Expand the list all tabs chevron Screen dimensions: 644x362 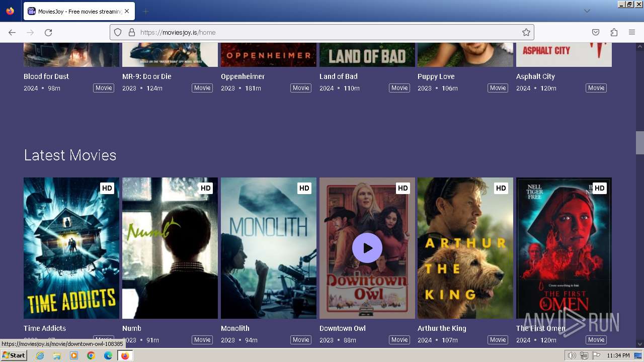(x=587, y=11)
